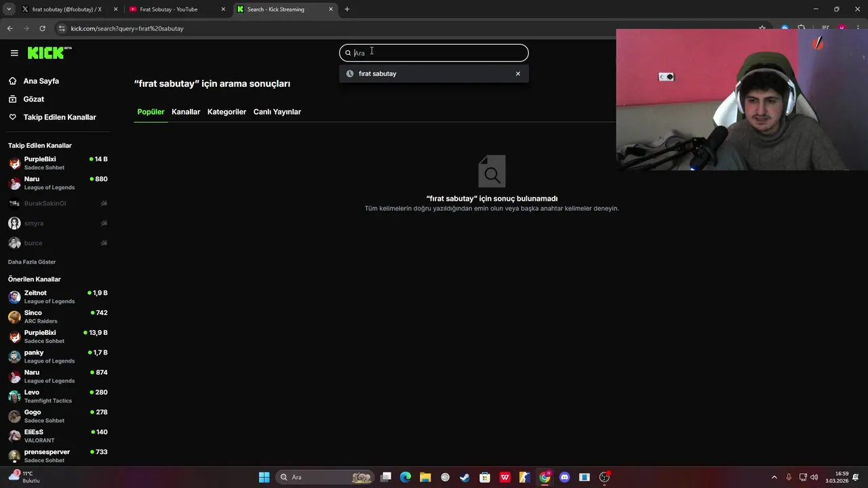Open Steam from the taskbar
The image size is (868, 488).
tap(465, 477)
